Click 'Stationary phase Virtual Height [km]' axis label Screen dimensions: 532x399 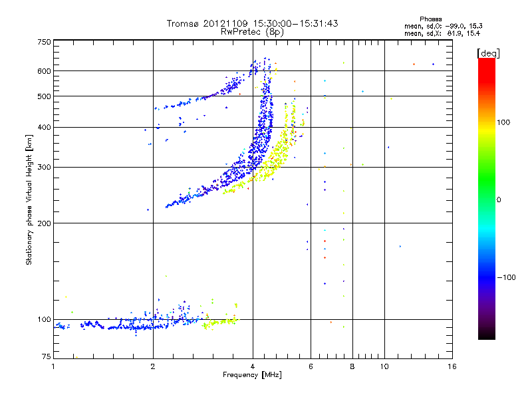point(29,199)
